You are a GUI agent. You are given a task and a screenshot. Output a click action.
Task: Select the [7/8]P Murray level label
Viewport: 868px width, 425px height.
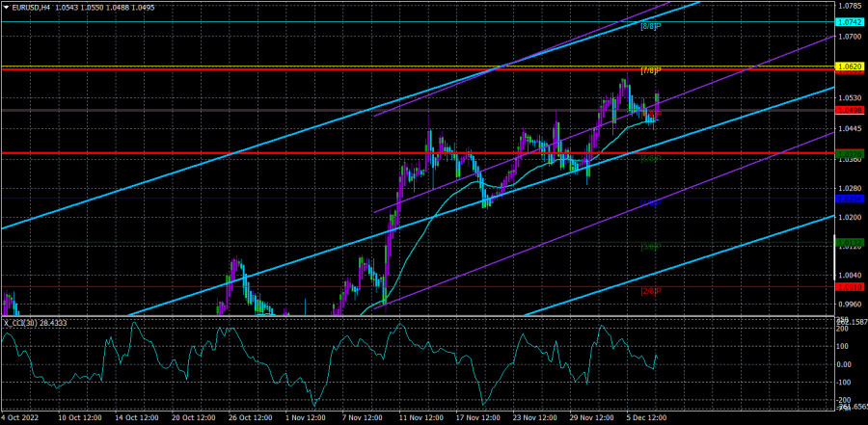(x=650, y=71)
